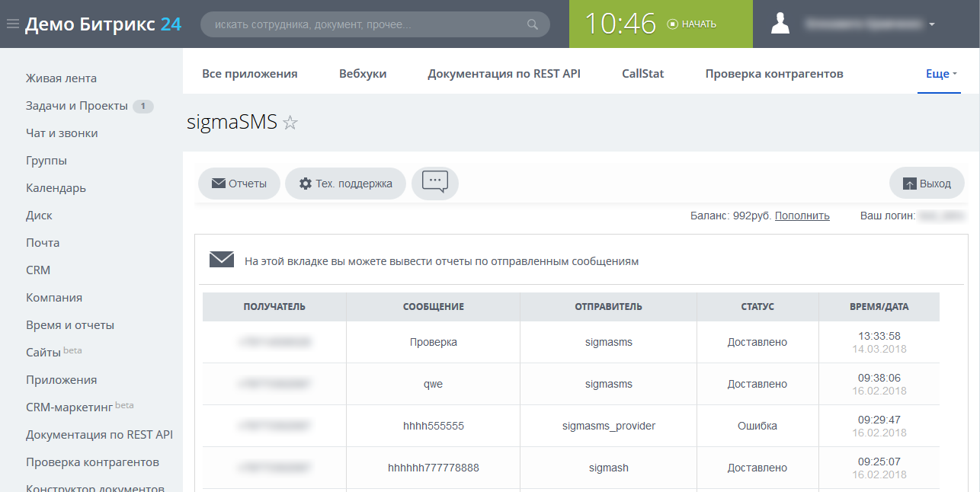Expand the Еще dropdown menu
Screen dimensions: 980x492
[942, 74]
